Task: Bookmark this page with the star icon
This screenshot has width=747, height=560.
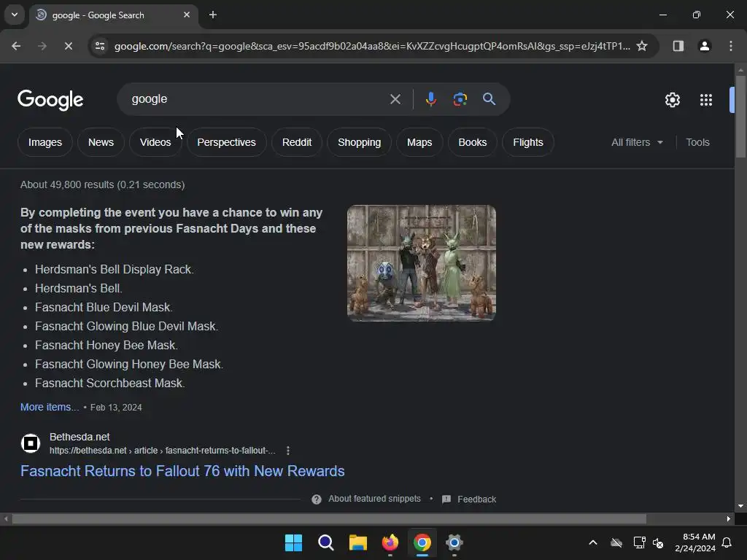Action: point(642,46)
